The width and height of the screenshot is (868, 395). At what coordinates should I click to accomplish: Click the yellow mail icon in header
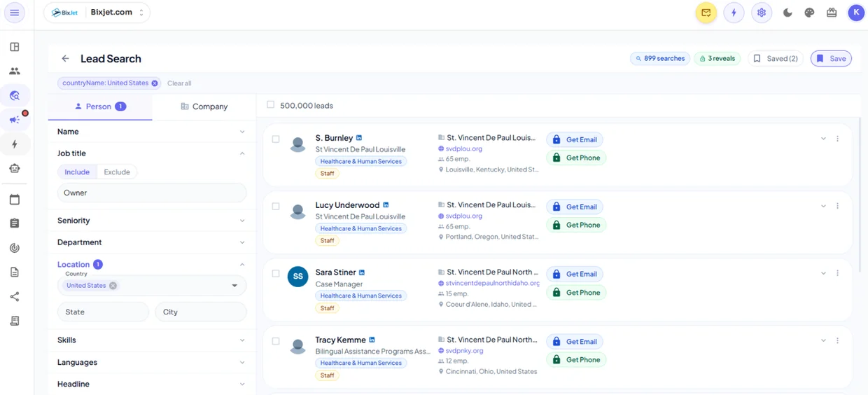706,13
